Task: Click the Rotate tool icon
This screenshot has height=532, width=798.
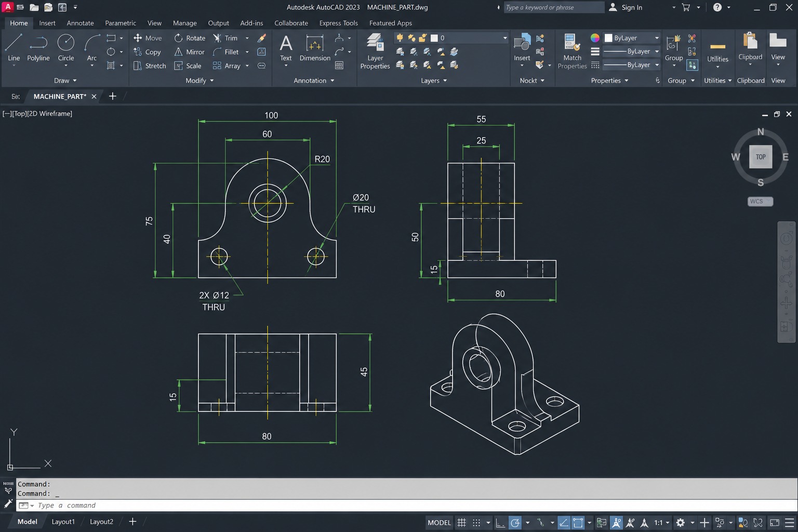Action: pyautogui.click(x=178, y=38)
